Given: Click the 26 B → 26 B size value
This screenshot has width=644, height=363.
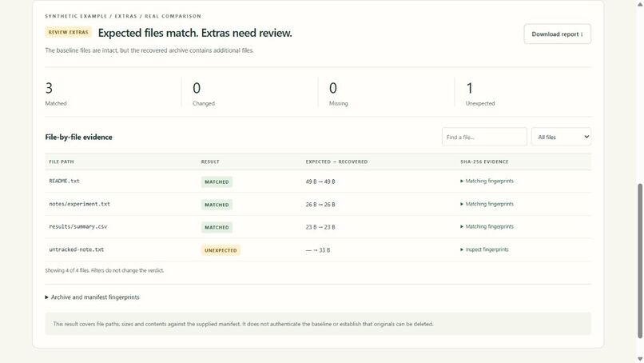Looking at the screenshot, I should [x=320, y=205].
